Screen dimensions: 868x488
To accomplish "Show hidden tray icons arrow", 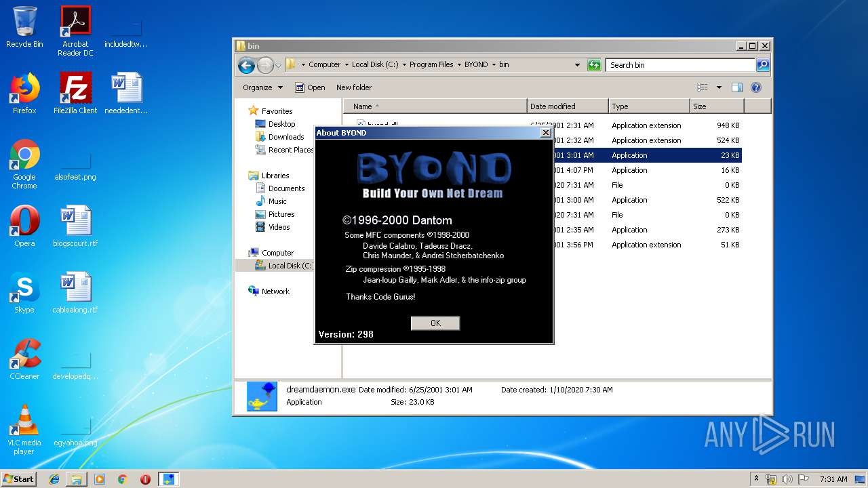I will tap(757, 479).
